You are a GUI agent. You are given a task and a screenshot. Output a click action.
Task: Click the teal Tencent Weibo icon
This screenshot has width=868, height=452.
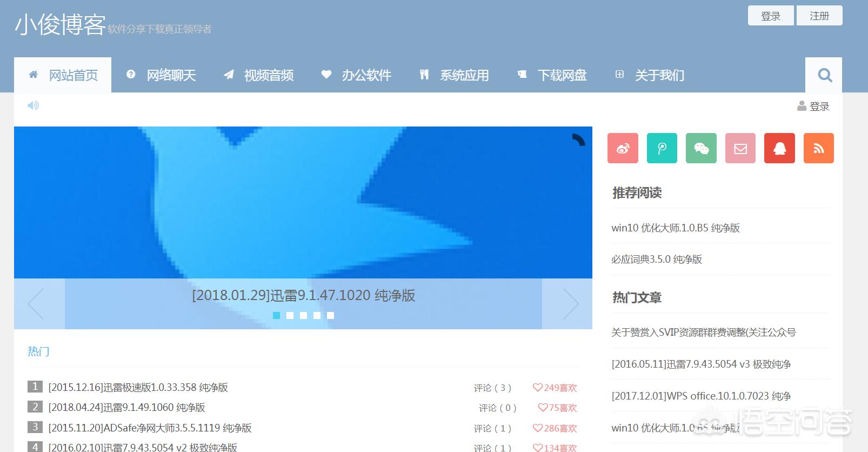[x=662, y=148]
